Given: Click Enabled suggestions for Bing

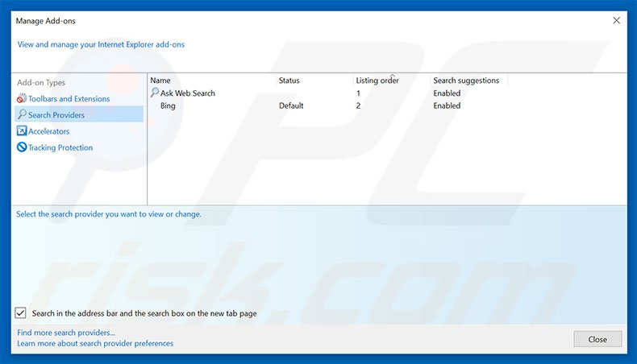Looking at the screenshot, I should (x=447, y=105).
